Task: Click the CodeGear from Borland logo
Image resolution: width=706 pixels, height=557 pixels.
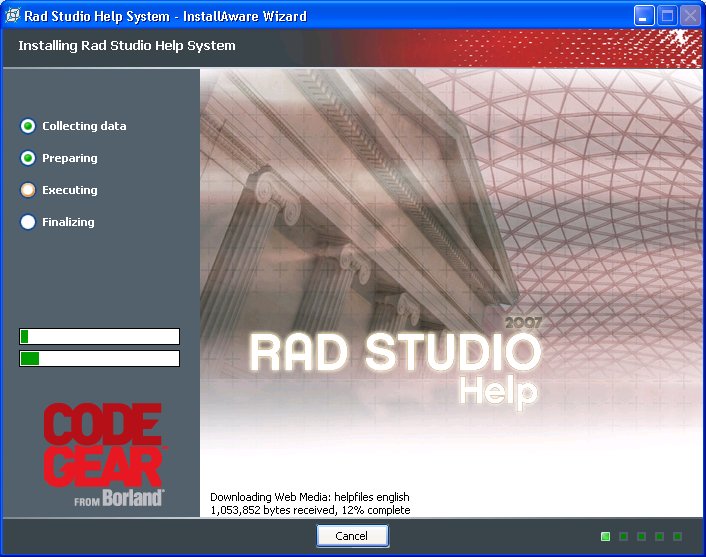Action: pos(104,455)
